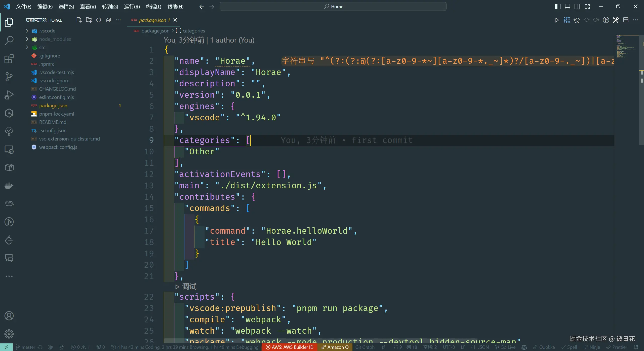Open the Extensions view icon
This screenshot has width=644, height=351.
[9, 59]
